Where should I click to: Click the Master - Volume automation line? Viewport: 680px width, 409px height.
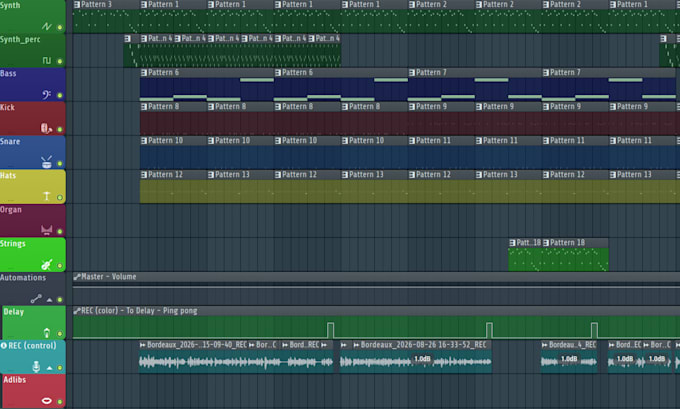(376, 287)
